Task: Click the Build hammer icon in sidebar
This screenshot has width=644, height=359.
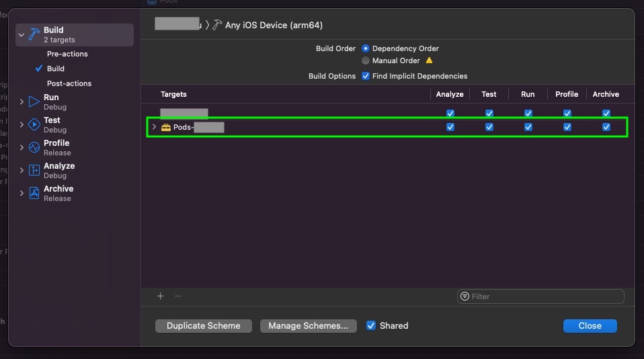Action: 34,34
